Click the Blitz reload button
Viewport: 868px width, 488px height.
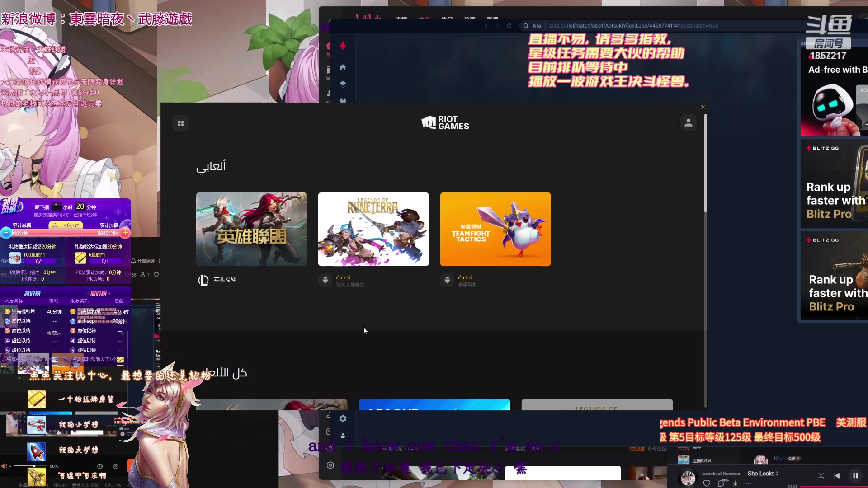pyautogui.click(x=509, y=26)
